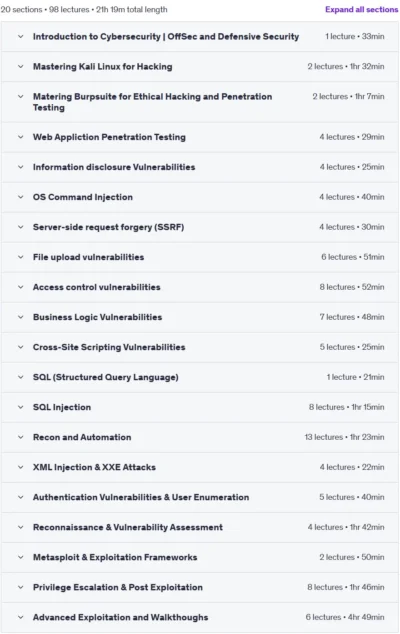
Task: Open the Matering Burpsuite section chevron
Action: click(x=21, y=96)
